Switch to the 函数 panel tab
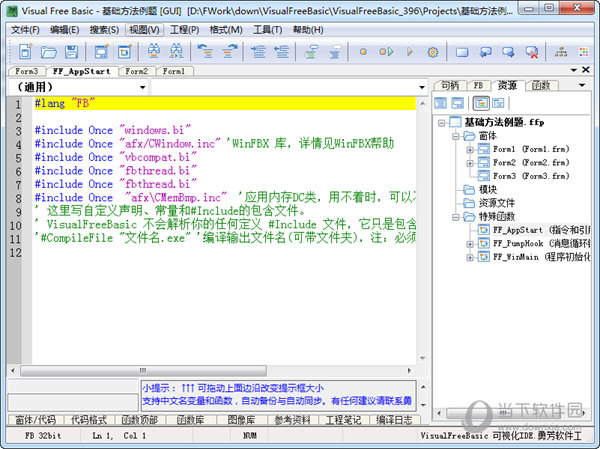Viewport: 600px width, 449px height. pyautogui.click(x=541, y=85)
